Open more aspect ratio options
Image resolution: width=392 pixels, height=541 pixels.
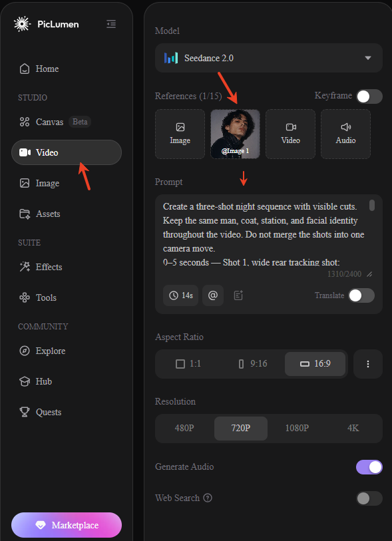coord(368,364)
